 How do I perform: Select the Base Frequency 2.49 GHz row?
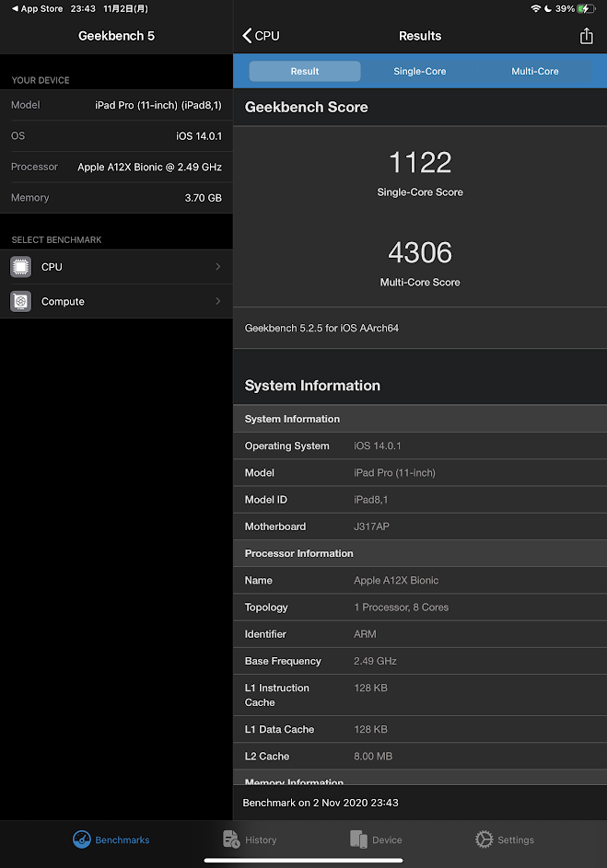420,661
